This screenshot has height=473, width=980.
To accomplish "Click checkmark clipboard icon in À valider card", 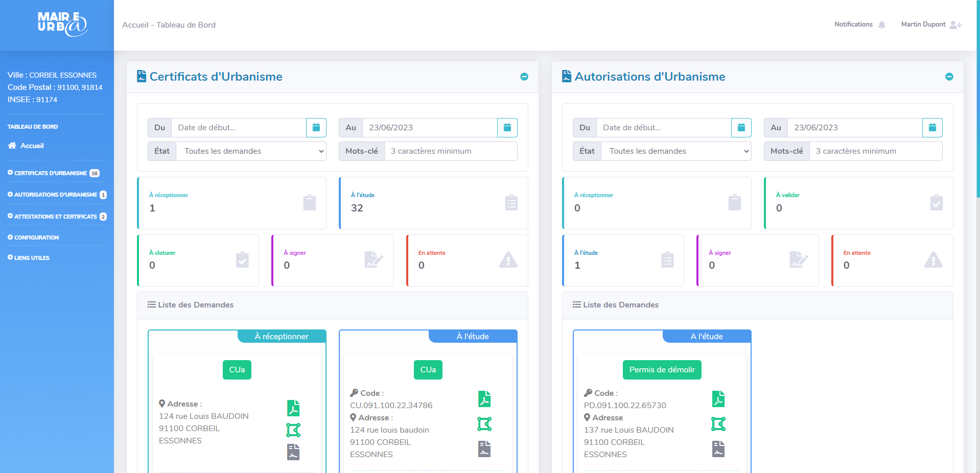I will point(937,203).
